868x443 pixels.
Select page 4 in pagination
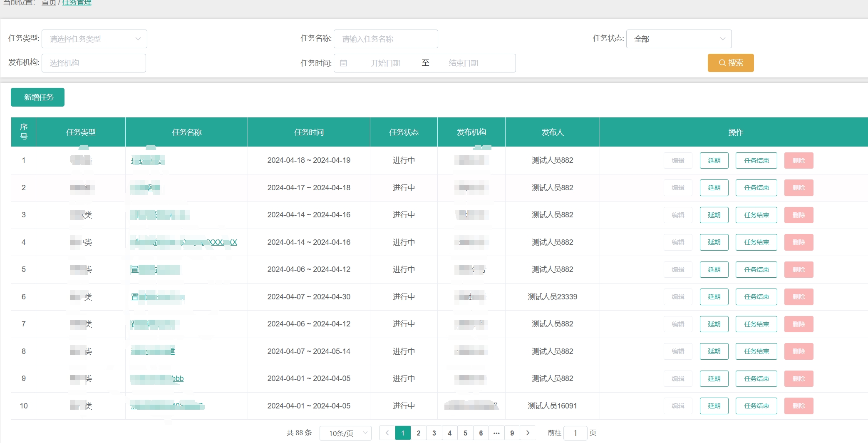[x=450, y=433]
